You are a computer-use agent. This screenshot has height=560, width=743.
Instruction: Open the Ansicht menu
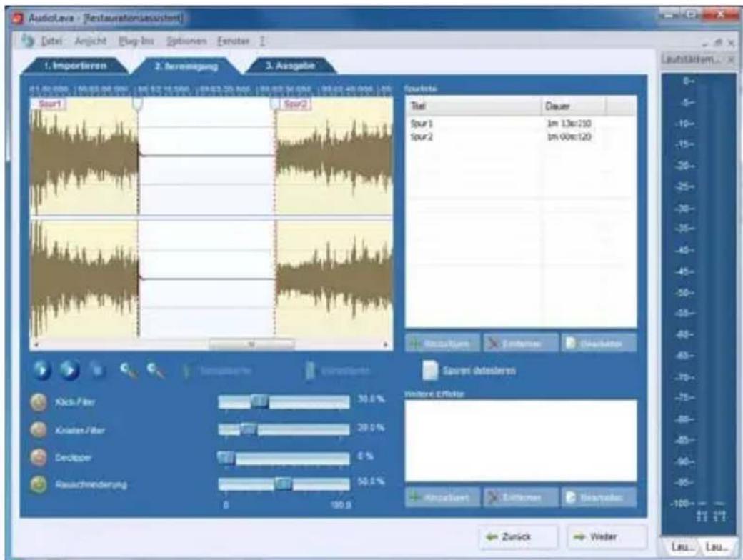(91, 41)
